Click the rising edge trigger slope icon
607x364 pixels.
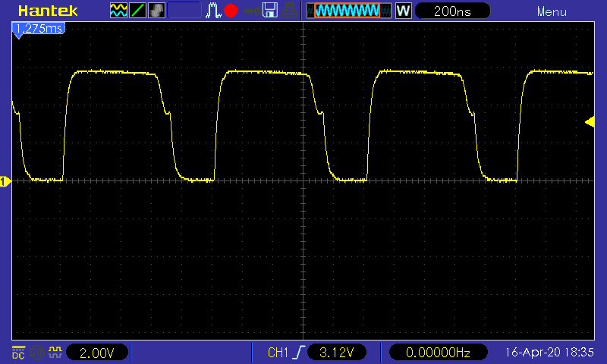298,352
